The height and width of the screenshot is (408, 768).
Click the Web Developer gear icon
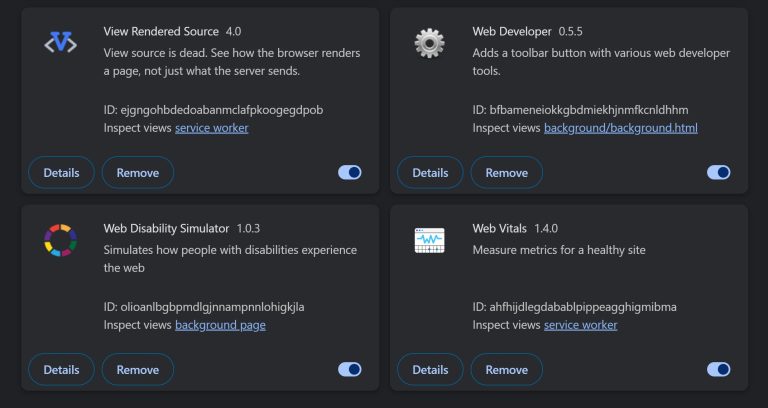[429, 43]
